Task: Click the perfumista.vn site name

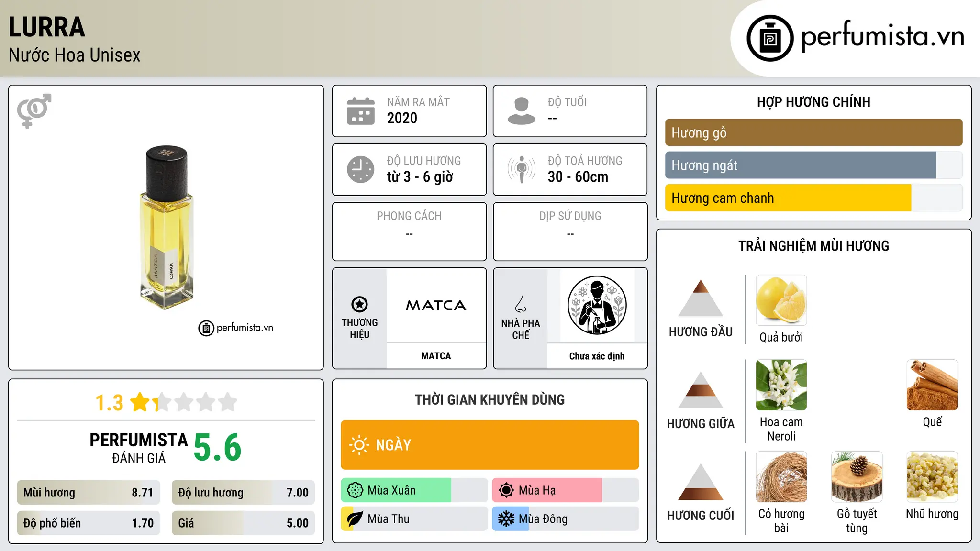Action: point(883,36)
